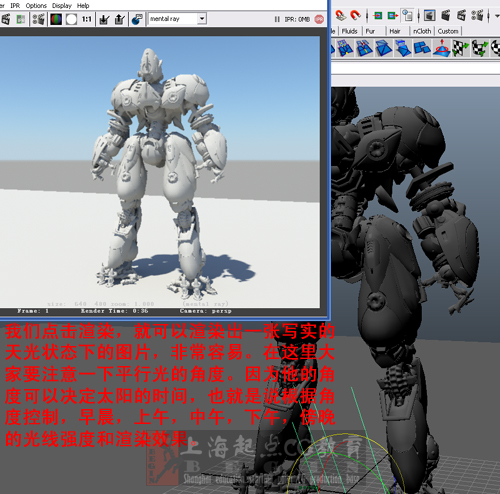Start IPR render from status line
This screenshot has height=494, width=500.
pos(461,15)
